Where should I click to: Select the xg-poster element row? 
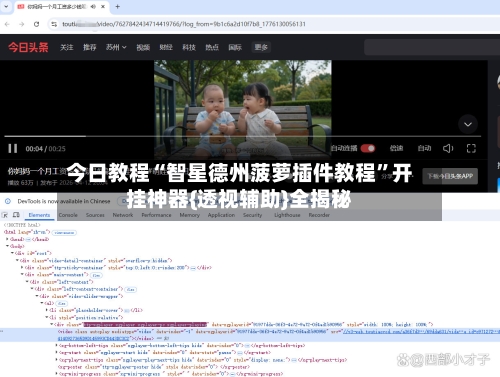[x=154, y=367]
